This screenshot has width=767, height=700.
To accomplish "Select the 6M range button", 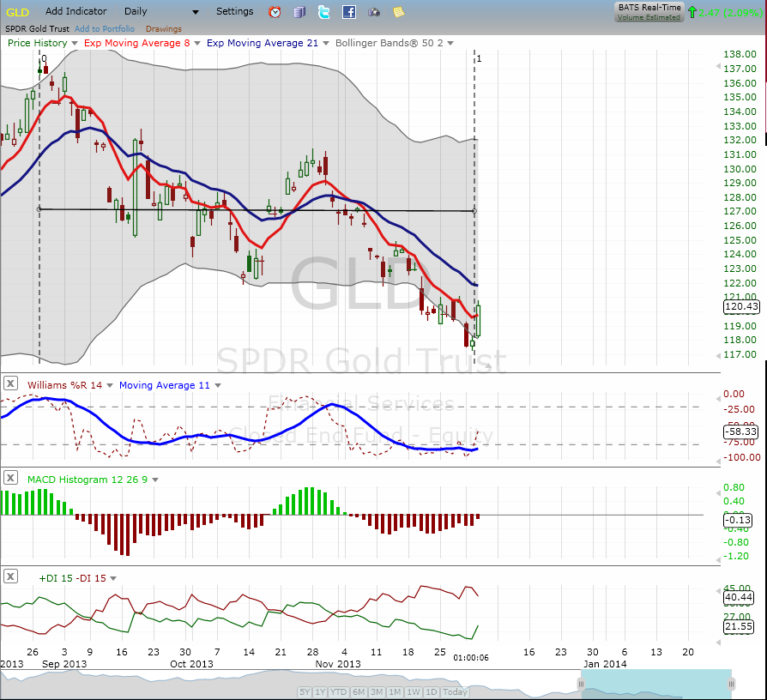I will (359, 692).
